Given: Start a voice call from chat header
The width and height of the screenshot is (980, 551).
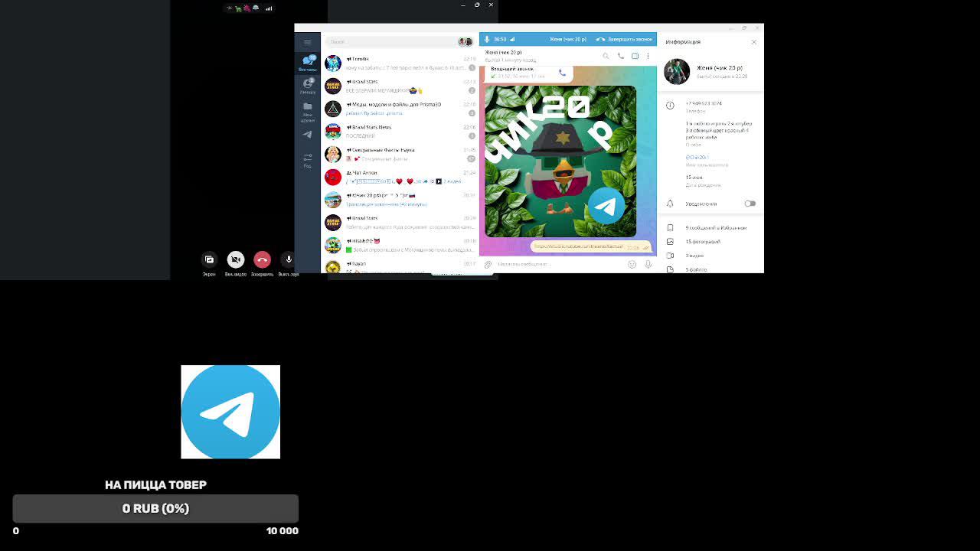Looking at the screenshot, I should click(620, 56).
